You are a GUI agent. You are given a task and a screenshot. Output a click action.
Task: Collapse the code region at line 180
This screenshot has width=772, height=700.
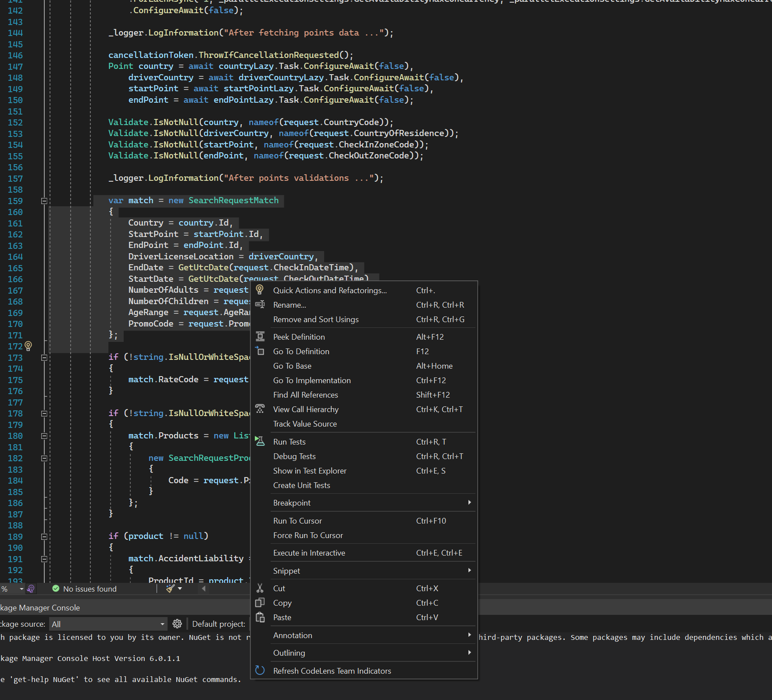[44, 436]
